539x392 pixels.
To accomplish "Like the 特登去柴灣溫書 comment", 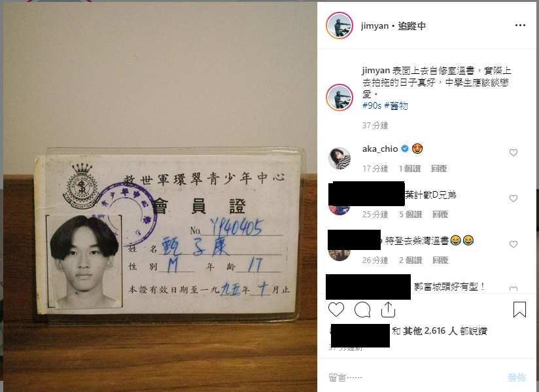I will tap(513, 244).
